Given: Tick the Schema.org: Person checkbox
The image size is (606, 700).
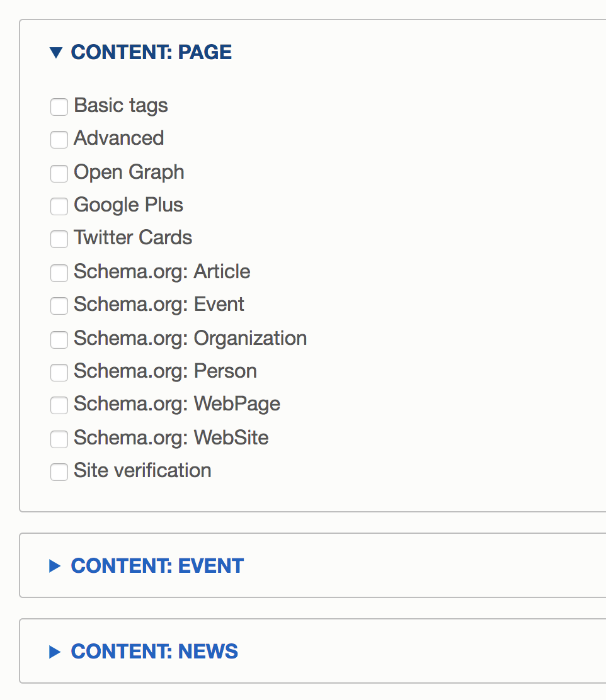Looking at the screenshot, I should 59,372.
